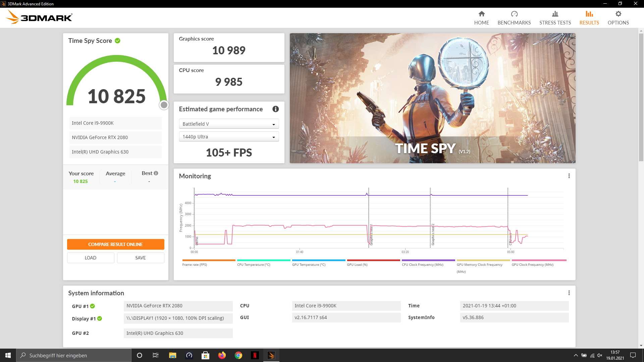Switch to the Results tab
This screenshot has width=644, height=362.
point(589,18)
